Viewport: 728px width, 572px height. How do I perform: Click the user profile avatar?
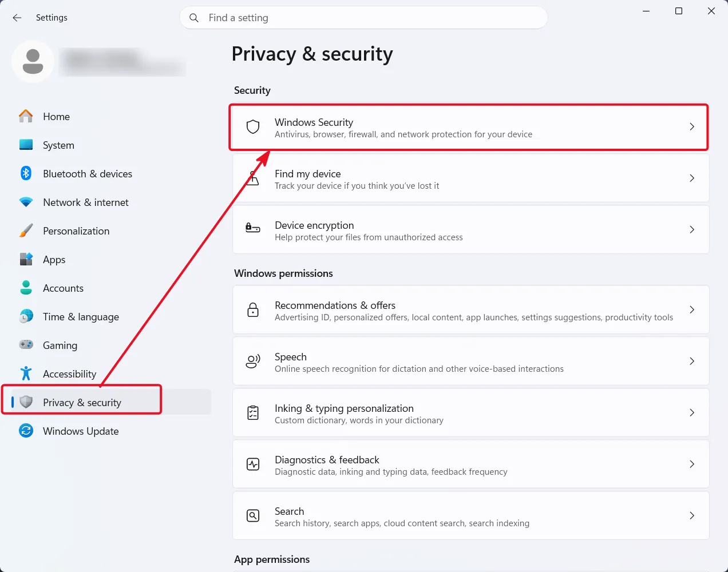click(x=33, y=61)
